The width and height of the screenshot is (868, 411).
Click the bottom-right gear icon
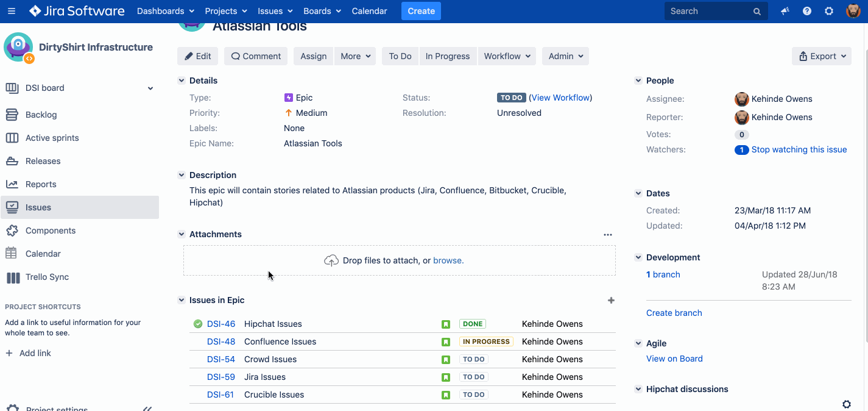[847, 404]
